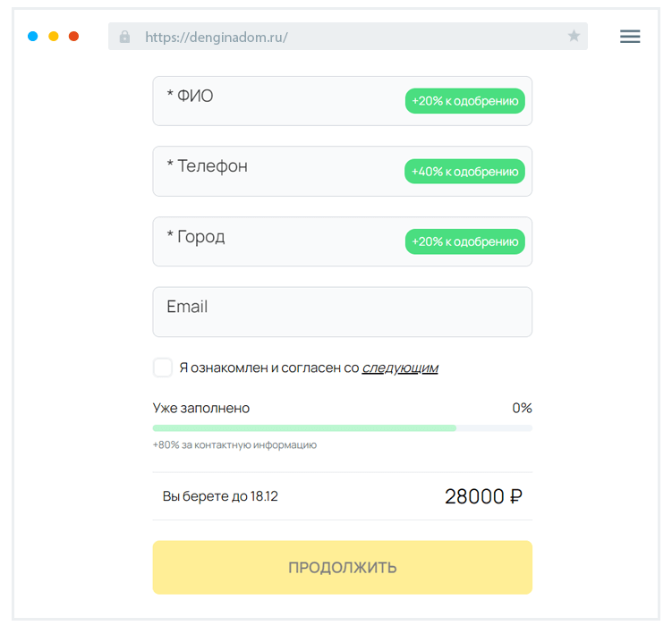
Task: Click the yellow window dot
Action: click(54, 37)
